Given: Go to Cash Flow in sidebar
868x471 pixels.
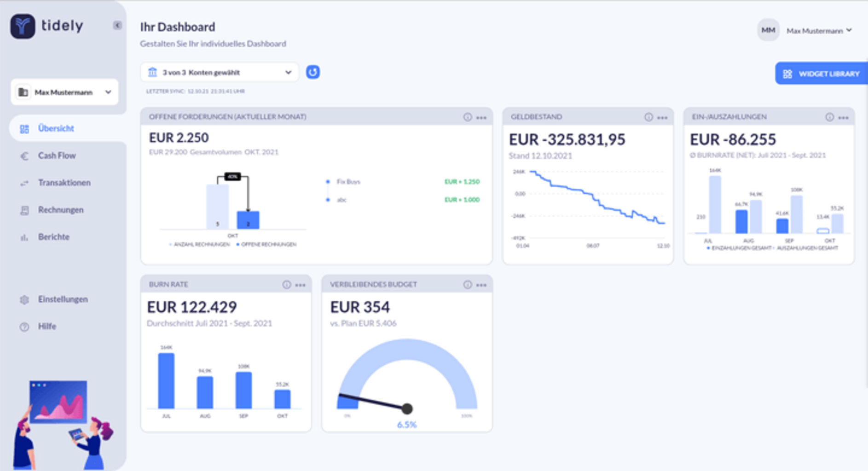Looking at the screenshot, I should coord(57,156).
